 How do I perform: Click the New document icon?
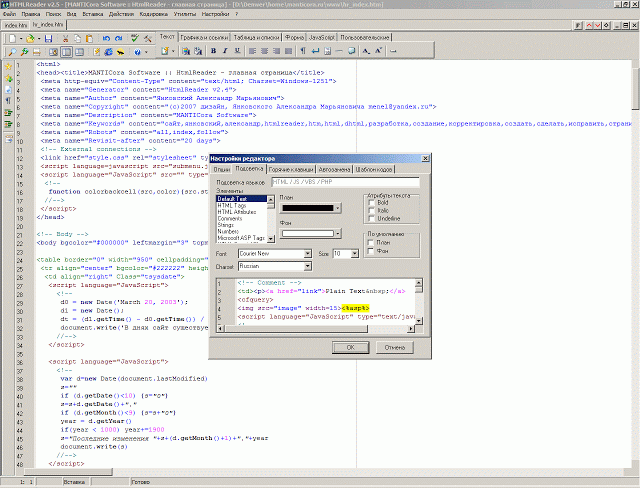[12, 39]
